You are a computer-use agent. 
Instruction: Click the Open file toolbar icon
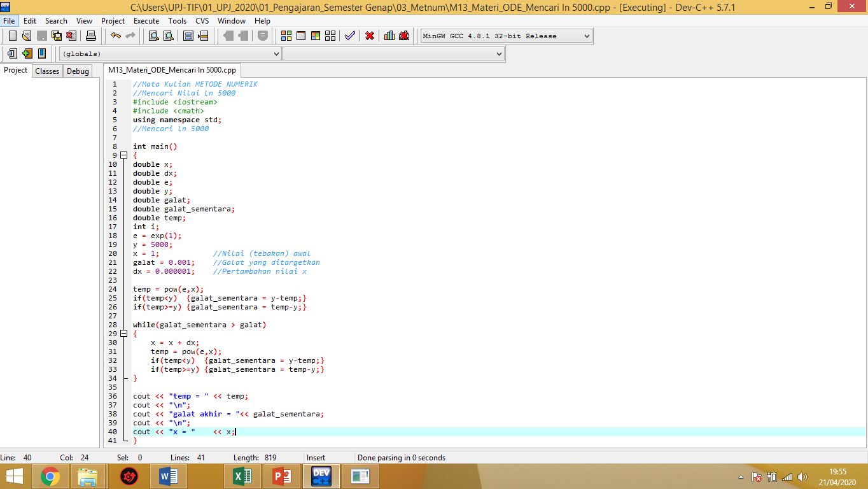(x=27, y=36)
